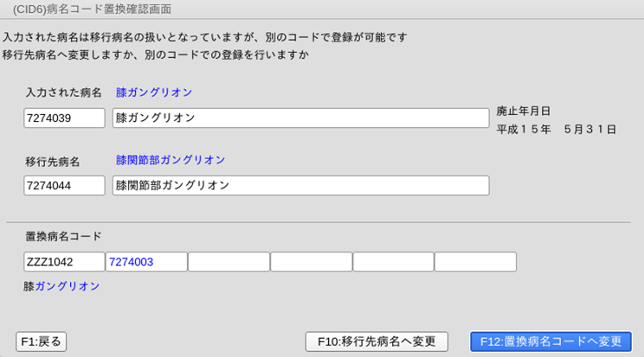
Task: Click the code field containing 7274039
Action: [x=64, y=118]
